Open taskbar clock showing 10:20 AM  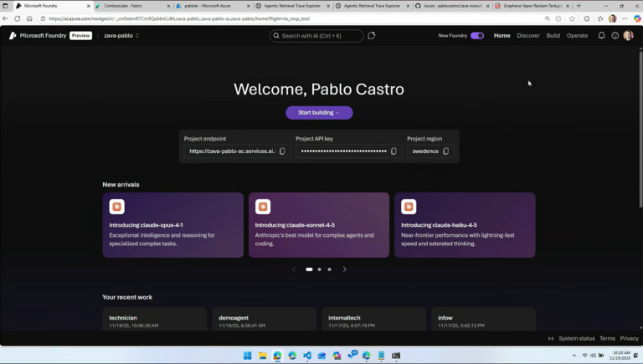point(620,356)
